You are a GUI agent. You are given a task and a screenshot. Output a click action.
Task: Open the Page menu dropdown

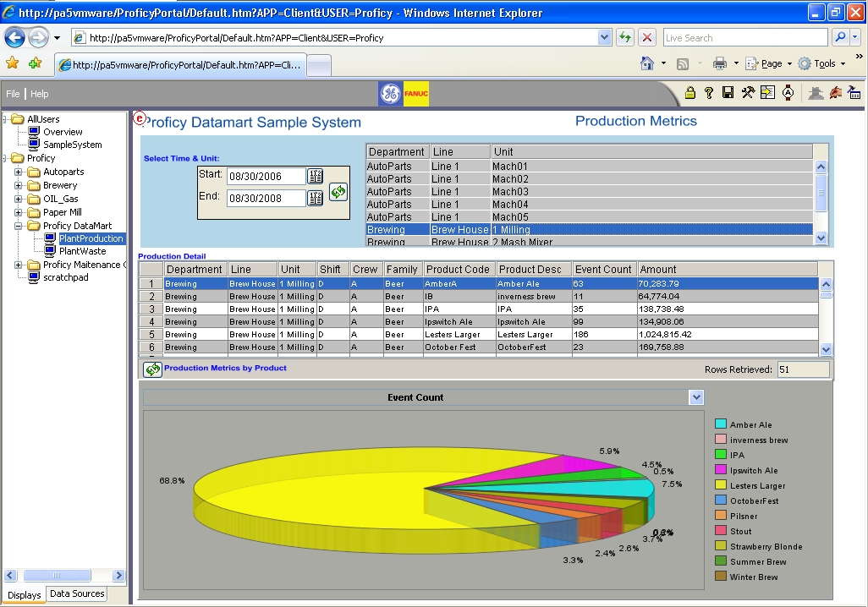[769, 63]
